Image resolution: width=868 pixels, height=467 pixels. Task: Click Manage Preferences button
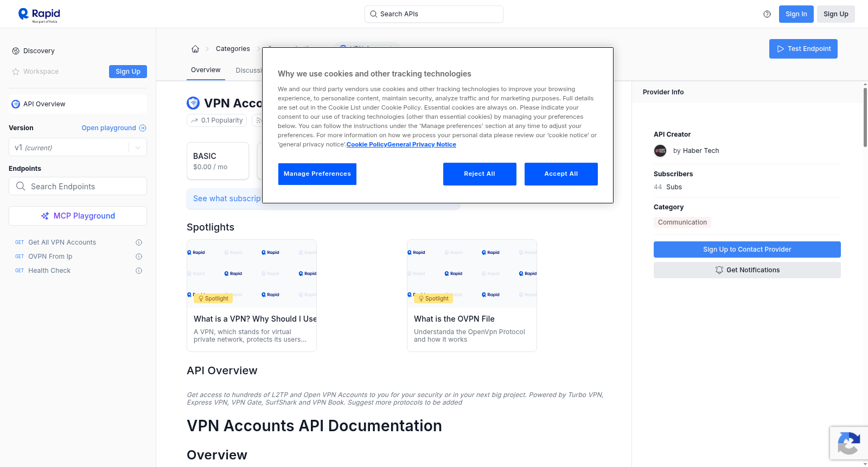click(317, 174)
